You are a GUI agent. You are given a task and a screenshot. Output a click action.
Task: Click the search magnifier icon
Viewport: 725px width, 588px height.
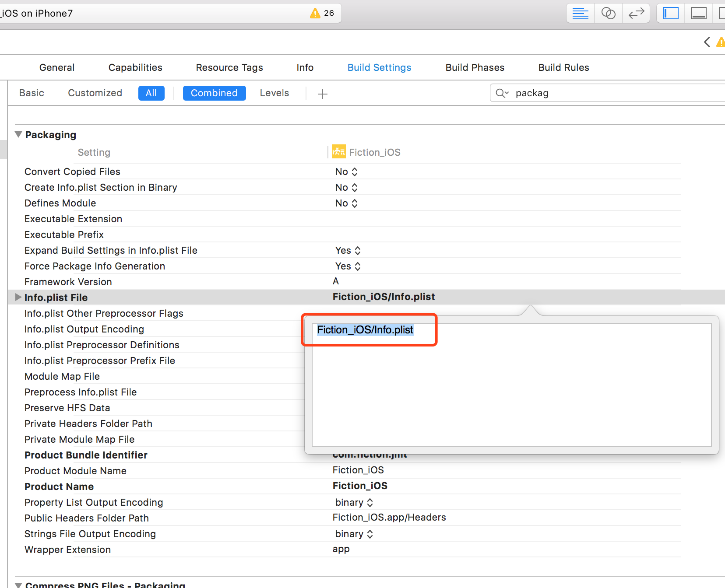tap(502, 93)
